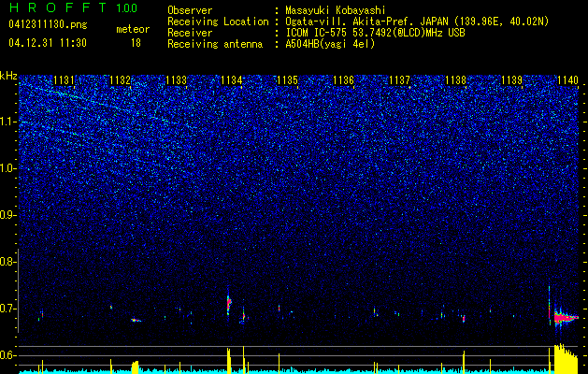588x374 pixels.
Task: Click the horizontal echo streak after 1132
Action: [x=136, y=321]
